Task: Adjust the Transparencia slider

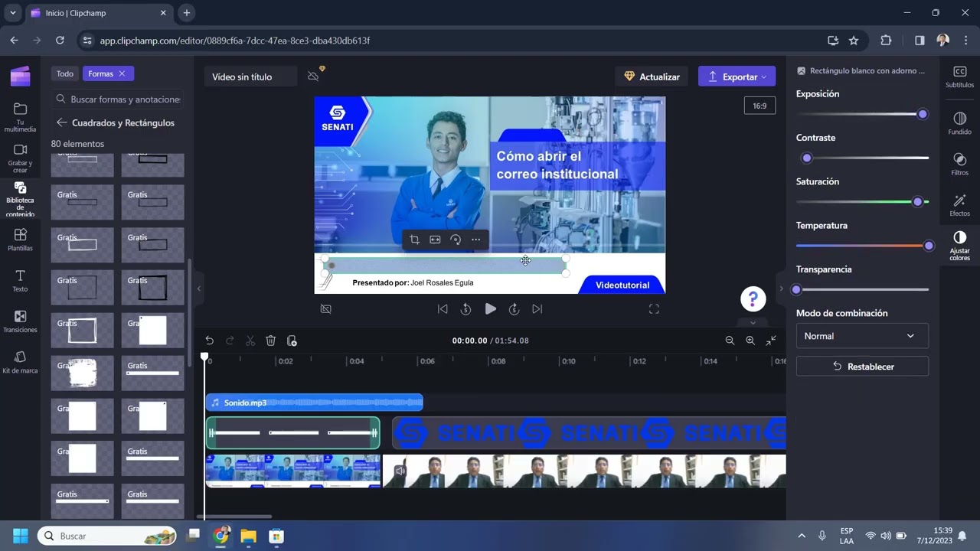Action: tap(862, 289)
